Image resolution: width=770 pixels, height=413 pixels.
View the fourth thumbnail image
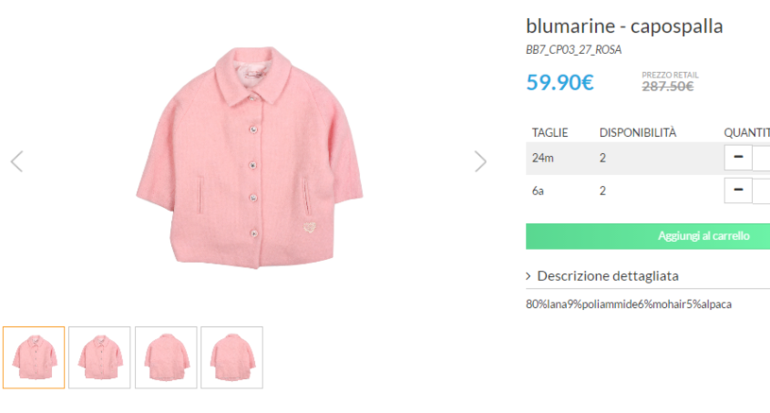[232, 357]
